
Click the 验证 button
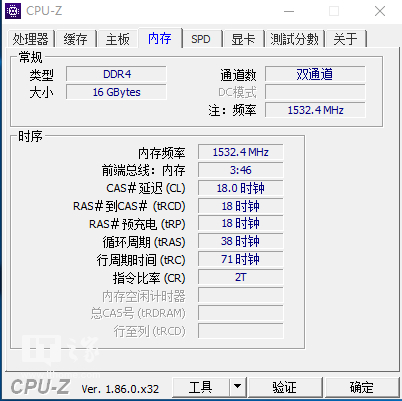point(285,387)
